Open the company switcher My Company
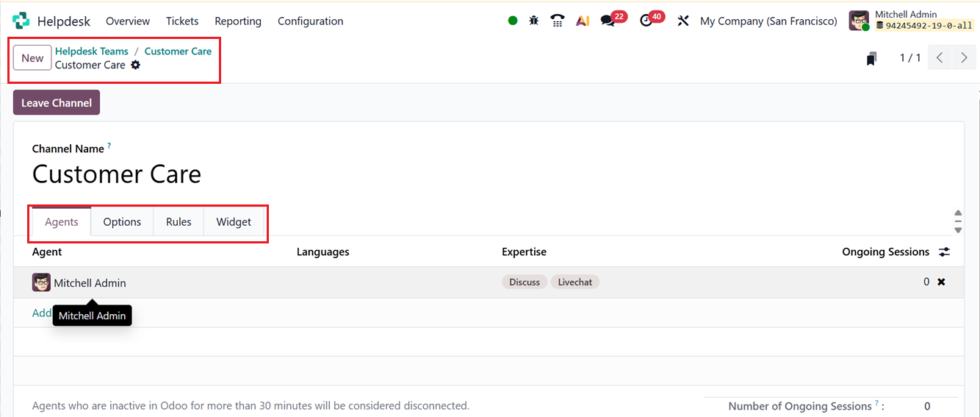The width and height of the screenshot is (980, 417). 768,21
